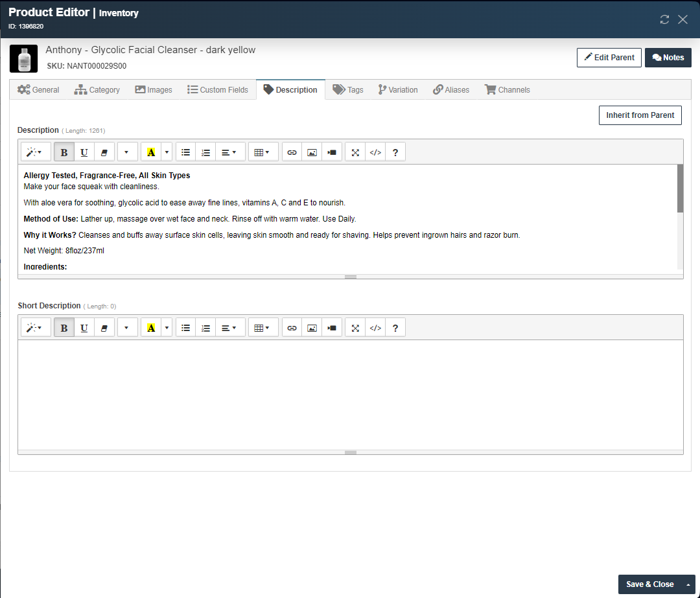Open the Category tab

(x=97, y=89)
